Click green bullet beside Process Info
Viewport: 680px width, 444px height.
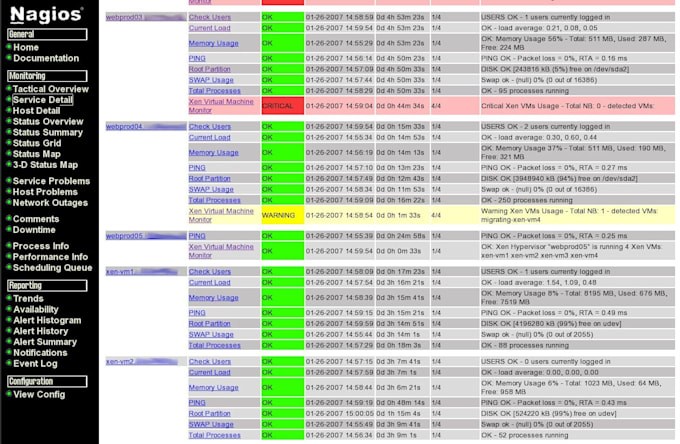(x=9, y=245)
